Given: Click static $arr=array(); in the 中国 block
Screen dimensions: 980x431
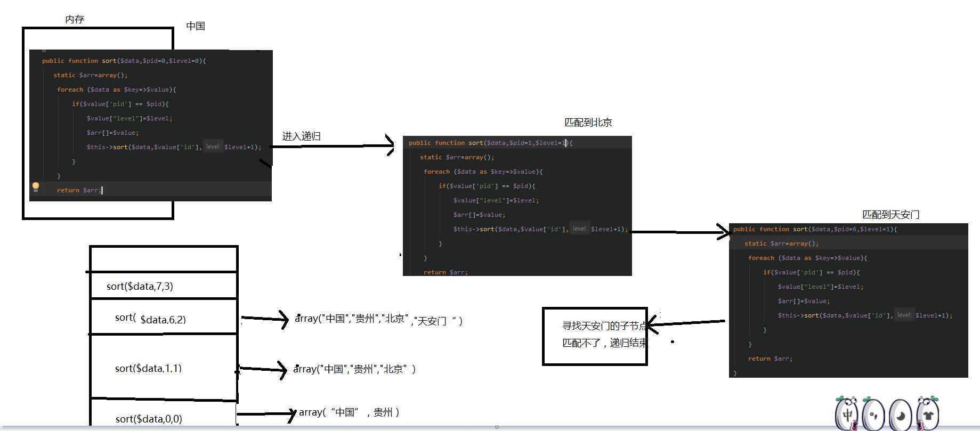Looking at the screenshot, I should (90, 75).
